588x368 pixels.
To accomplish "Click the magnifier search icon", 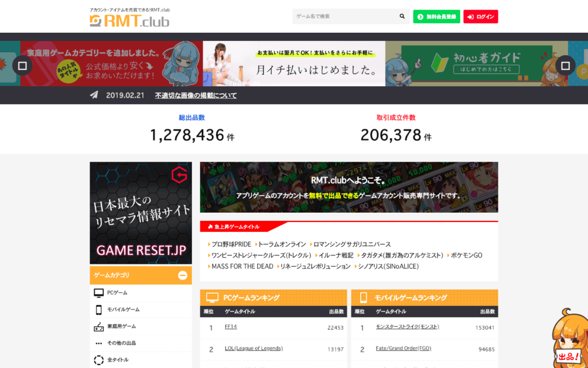I will click(x=402, y=17).
